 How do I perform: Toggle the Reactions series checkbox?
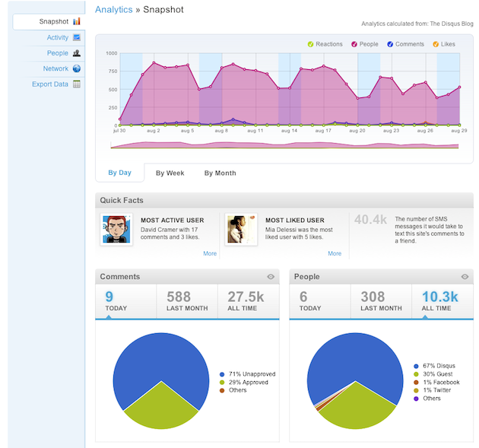pyautogui.click(x=311, y=44)
